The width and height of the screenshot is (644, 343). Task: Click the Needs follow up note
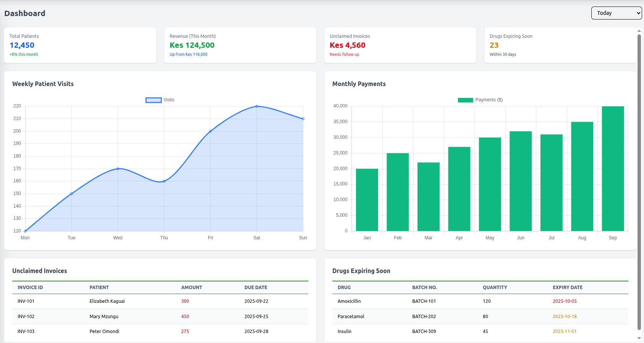pyautogui.click(x=344, y=54)
